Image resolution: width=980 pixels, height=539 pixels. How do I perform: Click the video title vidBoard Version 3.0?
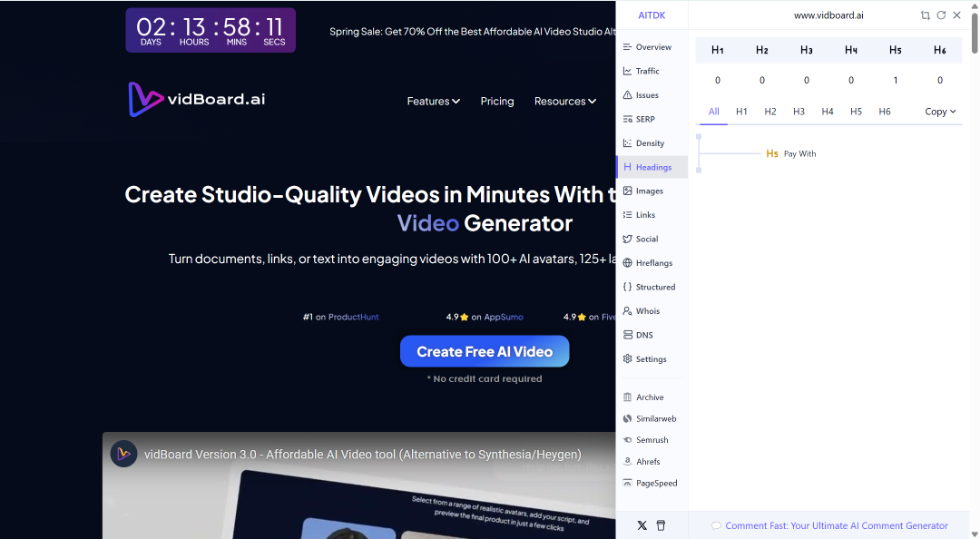click(x=362, y=455)
